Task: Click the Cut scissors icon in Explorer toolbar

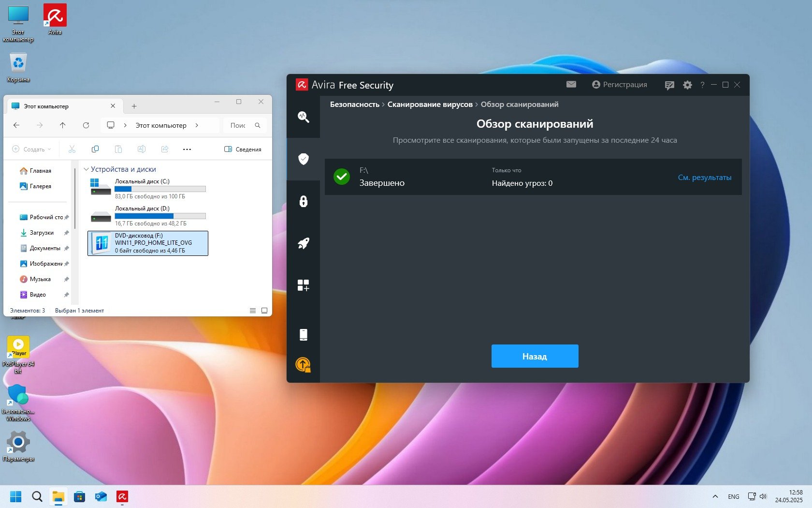Action: click(72, 149)
